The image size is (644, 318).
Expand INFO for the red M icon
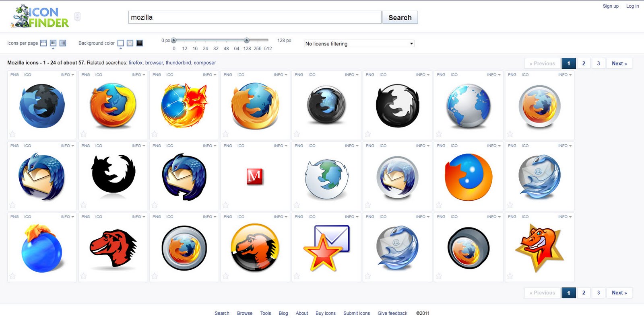coord(281,146)
